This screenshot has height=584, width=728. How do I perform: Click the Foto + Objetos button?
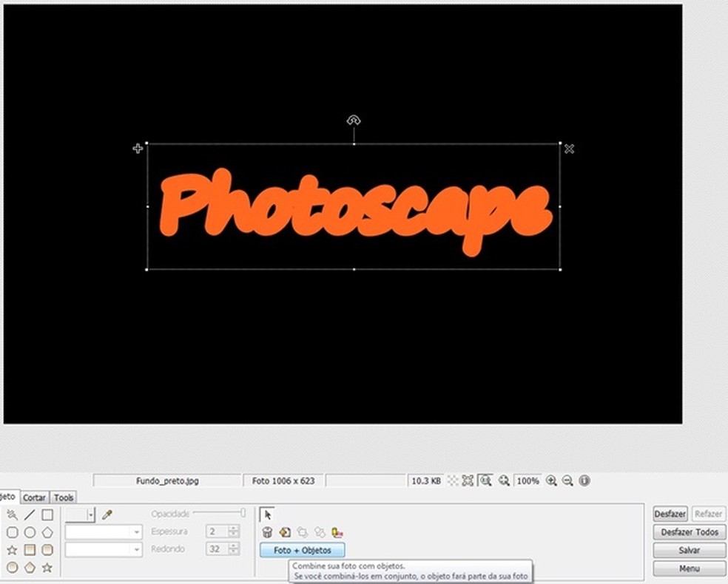(303, 550)
